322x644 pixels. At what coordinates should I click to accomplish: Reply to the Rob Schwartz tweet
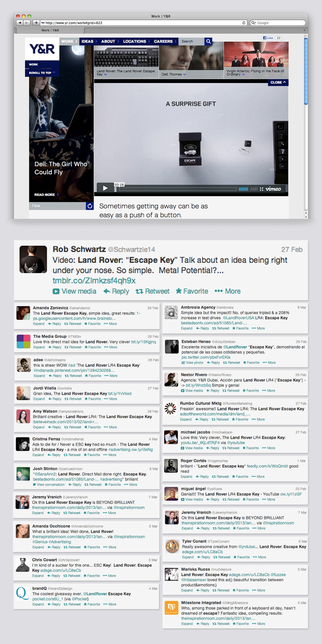[x=116, y=291]
